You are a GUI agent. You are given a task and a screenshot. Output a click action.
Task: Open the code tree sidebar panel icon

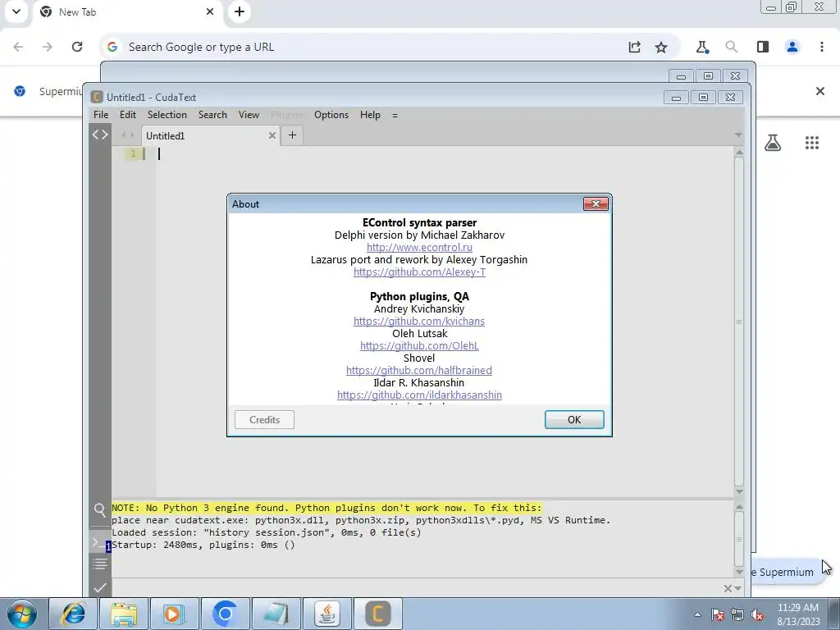[99, 135]
